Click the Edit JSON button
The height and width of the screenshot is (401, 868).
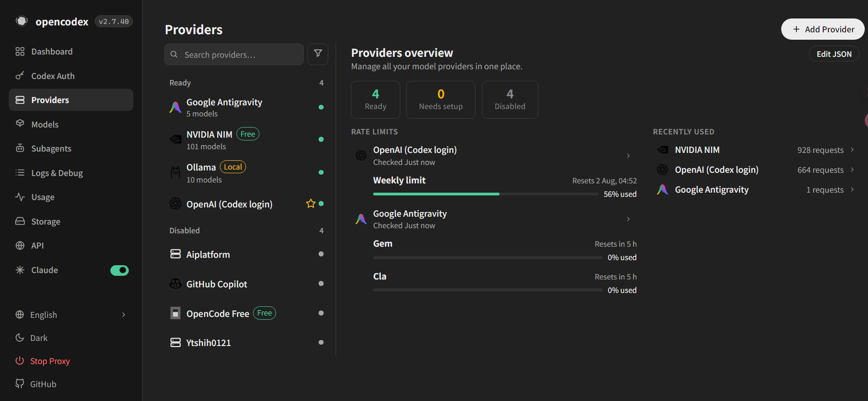834,54
